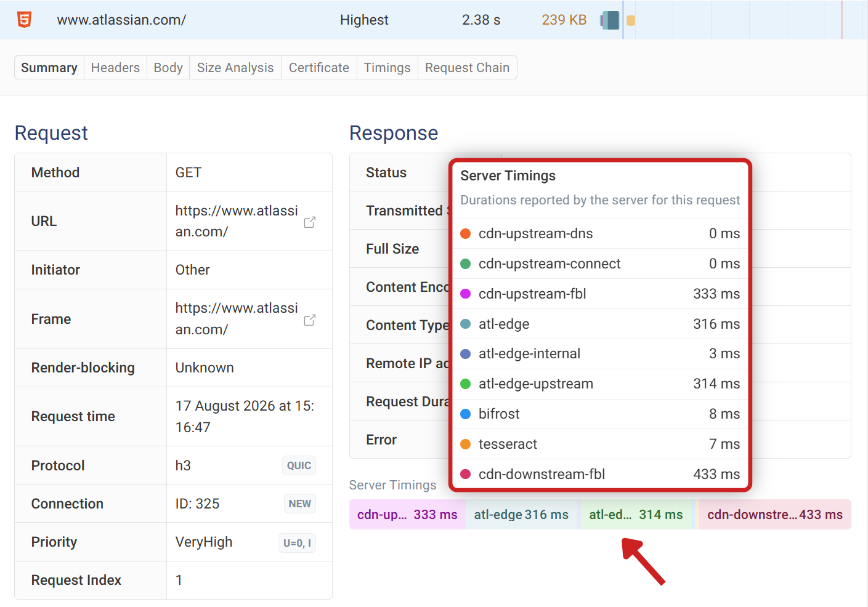Click the atl-edge 316 ms timing segment

(521, 515)
